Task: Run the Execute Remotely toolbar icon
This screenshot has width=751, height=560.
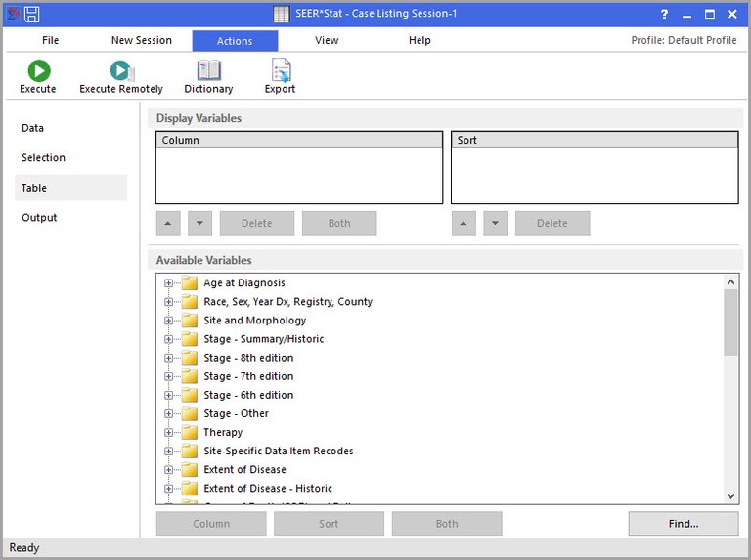Action: coord(121,70)
